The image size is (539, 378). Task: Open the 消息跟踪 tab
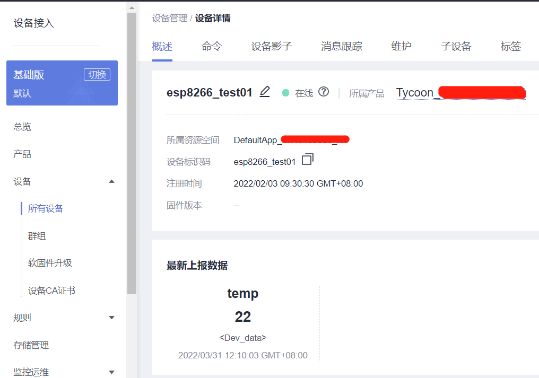pos(342,46)
